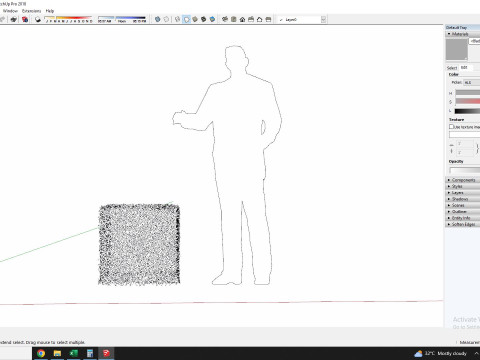Screen dimensions: 480x360
Task: Click the texture height field
Action: coord(465,152)
